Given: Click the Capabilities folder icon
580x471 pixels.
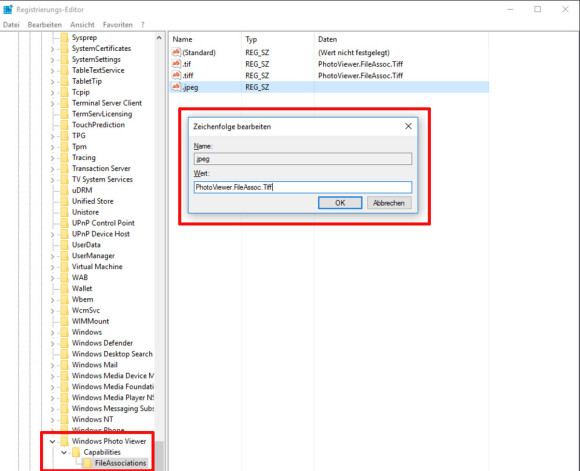Looking at the screenshot, I should 76,452.
